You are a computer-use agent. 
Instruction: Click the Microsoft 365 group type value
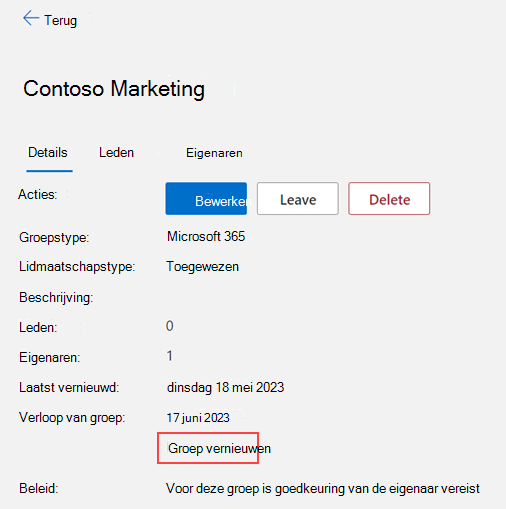(x=206, y=236)
